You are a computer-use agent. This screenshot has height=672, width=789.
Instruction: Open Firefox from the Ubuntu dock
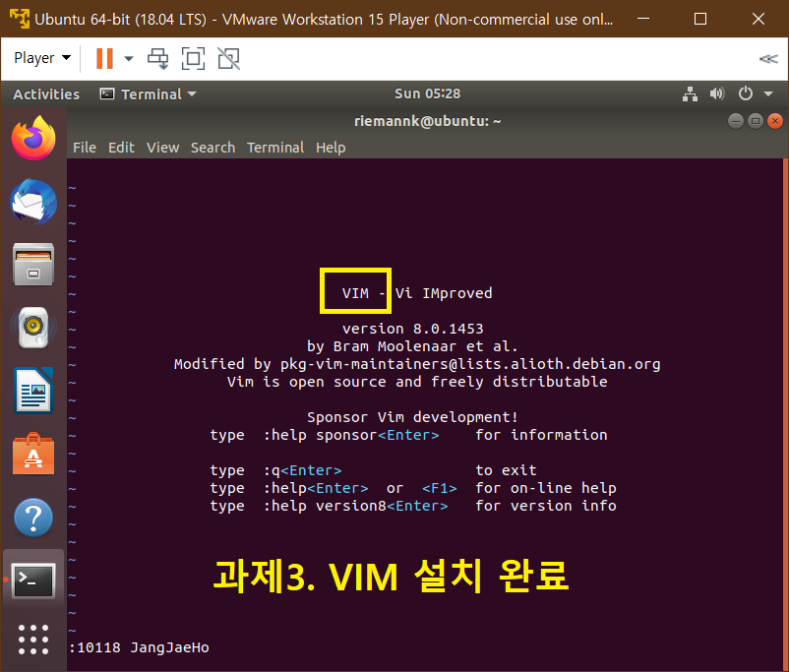(x=33, y=139)
